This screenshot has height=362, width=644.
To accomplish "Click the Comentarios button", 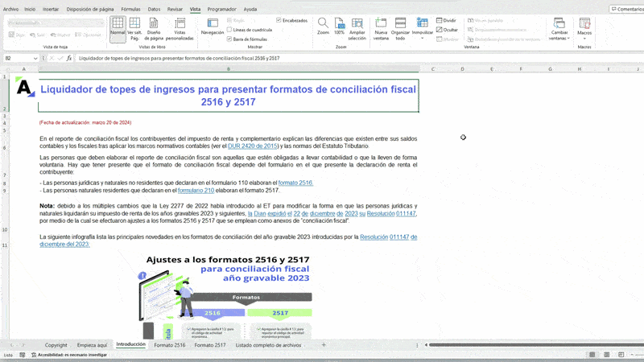I will point(625,9).
